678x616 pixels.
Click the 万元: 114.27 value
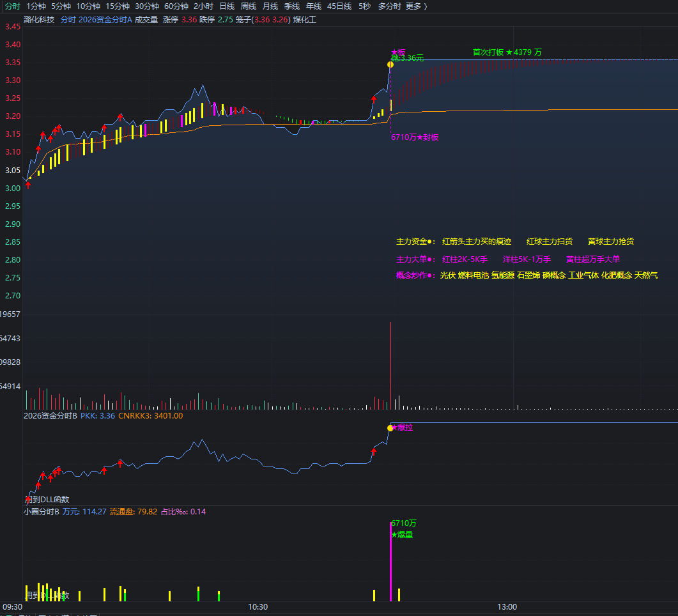pyautogui.click(x=84, y=511)
